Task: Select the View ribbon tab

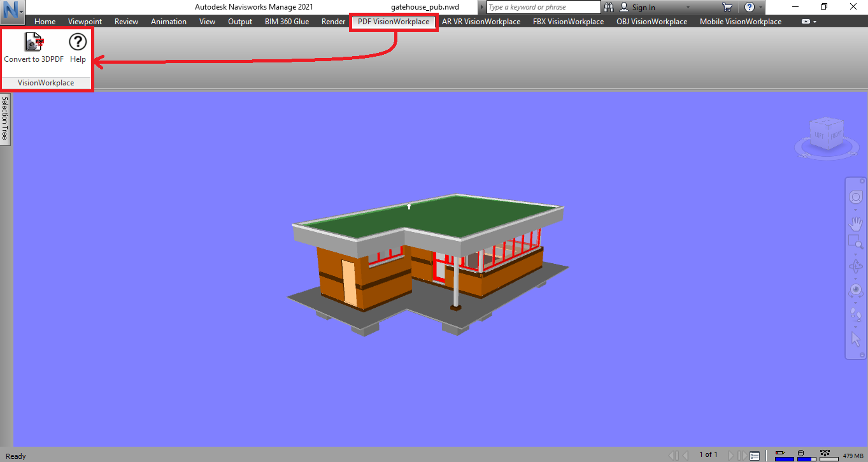Action: click(x=207, y=22)
